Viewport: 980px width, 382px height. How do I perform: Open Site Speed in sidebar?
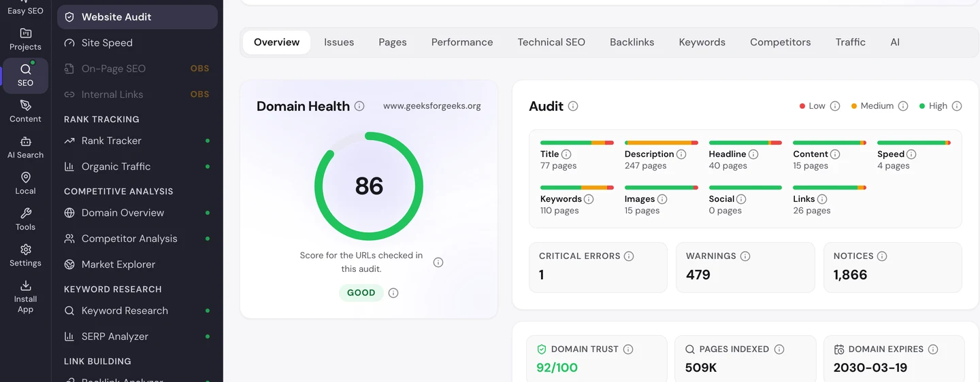click(137, 43)
